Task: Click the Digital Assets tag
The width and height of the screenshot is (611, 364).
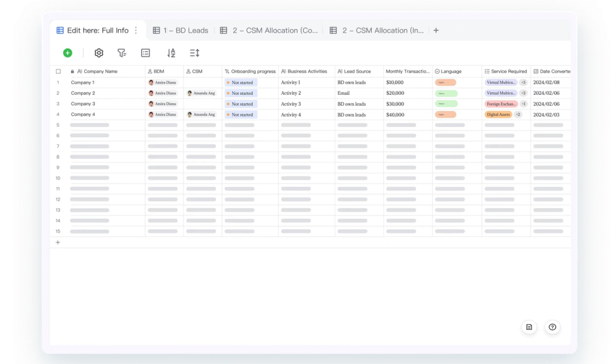Action: pyautogui.click(x=498, y=115)
